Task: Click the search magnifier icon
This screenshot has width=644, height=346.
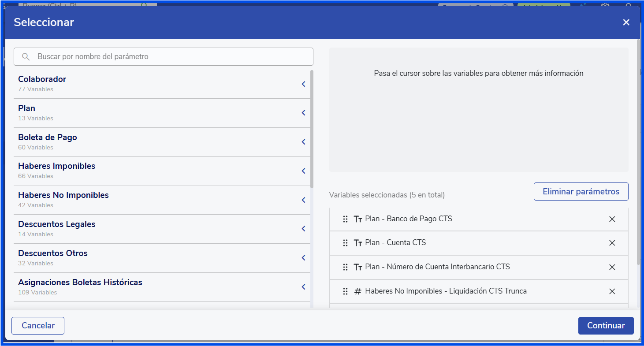Action: point(26,57)
